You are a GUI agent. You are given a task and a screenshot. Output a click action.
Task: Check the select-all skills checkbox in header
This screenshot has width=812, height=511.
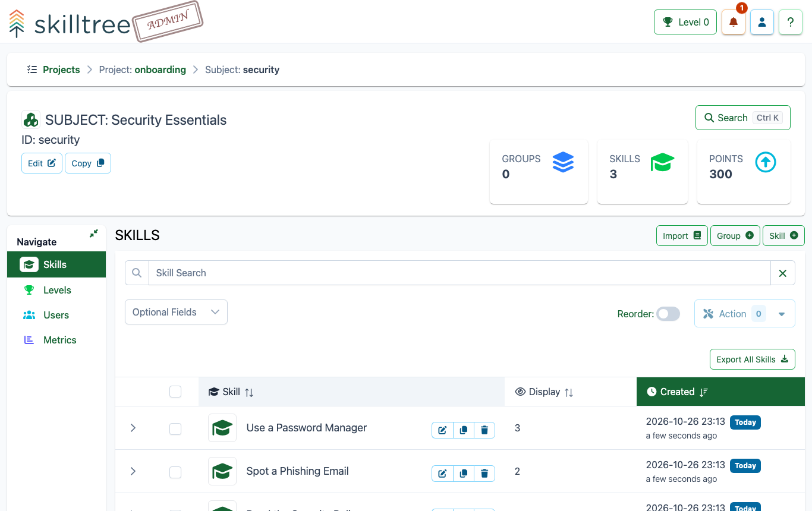(x=175, y=392)
